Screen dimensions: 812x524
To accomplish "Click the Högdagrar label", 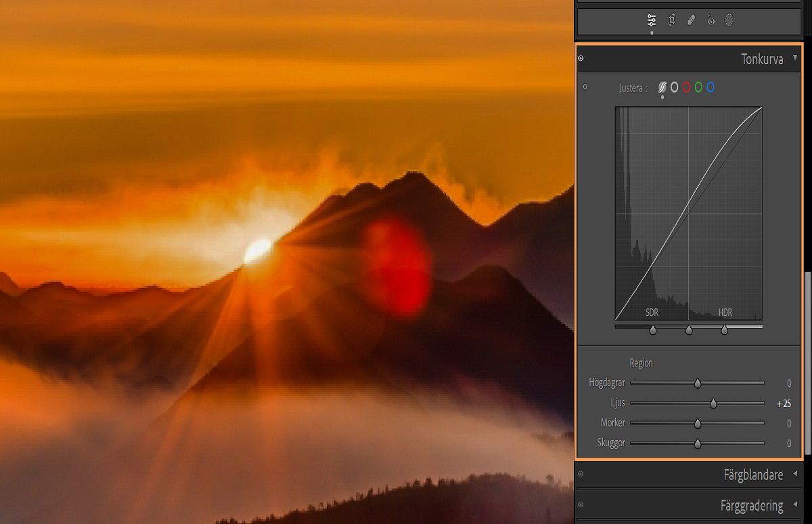I will coord(607,383).
